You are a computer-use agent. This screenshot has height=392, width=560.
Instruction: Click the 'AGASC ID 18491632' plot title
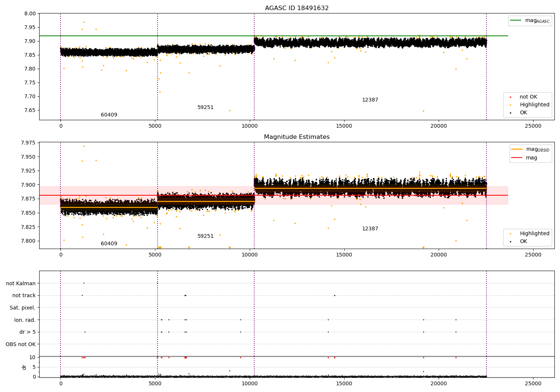pyautogui.click(x=297, y=8)
